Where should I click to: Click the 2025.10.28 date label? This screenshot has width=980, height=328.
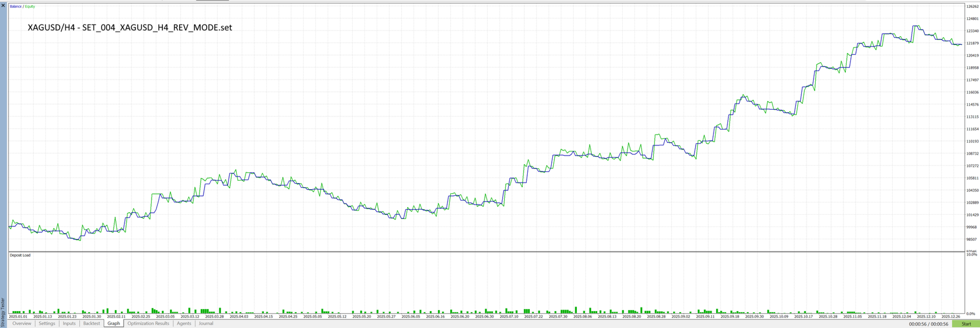[x=828, y=317]
